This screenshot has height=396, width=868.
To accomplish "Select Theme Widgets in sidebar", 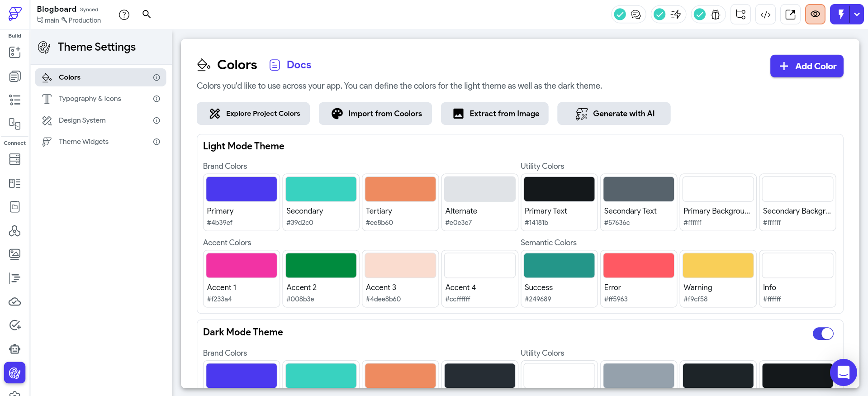I will [x=84, y=142].
